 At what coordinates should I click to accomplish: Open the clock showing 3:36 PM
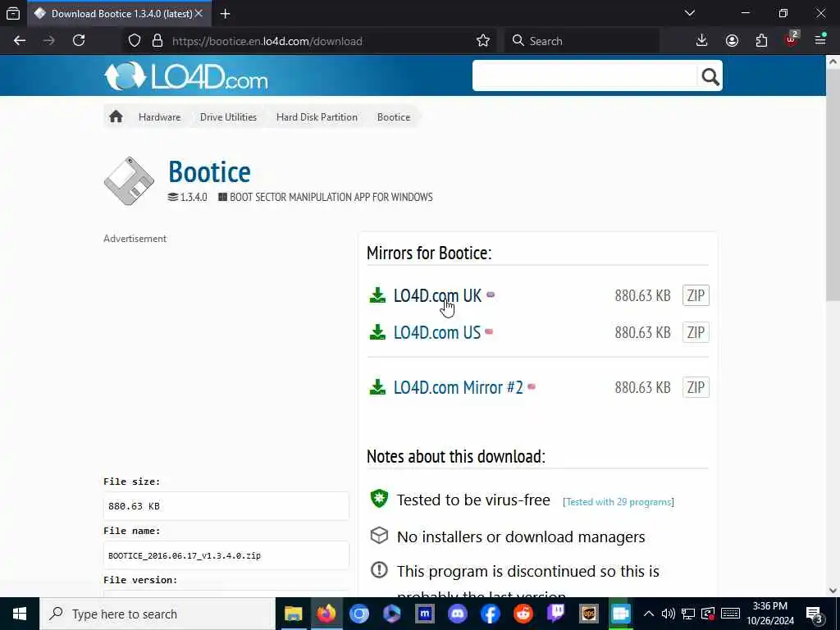[x=770, y=614]
